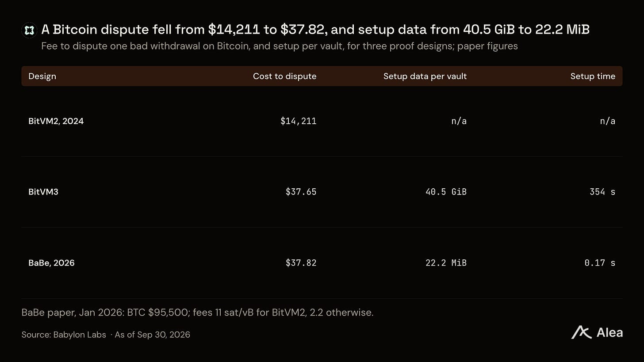Click the chart headline title
Image resolution: width=644 pixels, height=362 pixels.
[315, 30]
